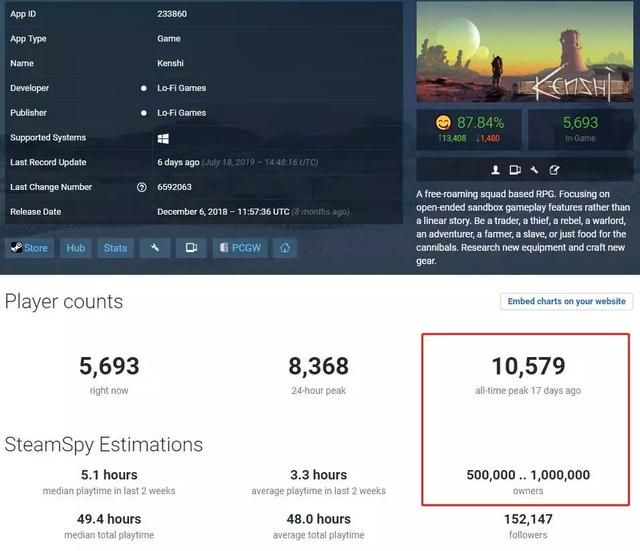Click the smiley face rating icon
The height and width of the screenshot is (551, 640).
[x=443, y=122]
